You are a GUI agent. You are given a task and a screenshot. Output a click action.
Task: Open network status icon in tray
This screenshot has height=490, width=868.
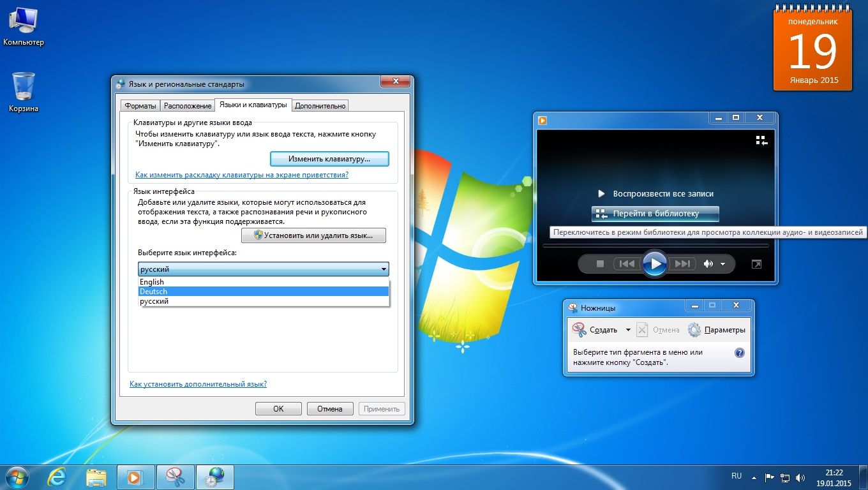785,477
